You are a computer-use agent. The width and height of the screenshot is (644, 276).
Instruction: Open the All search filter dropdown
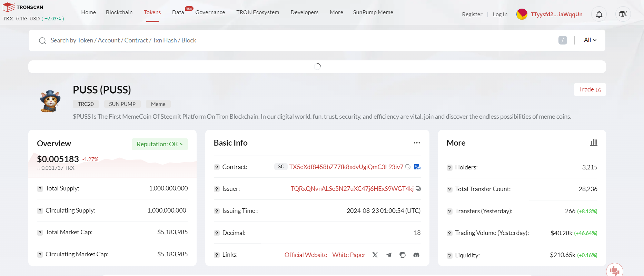point(590,40)
